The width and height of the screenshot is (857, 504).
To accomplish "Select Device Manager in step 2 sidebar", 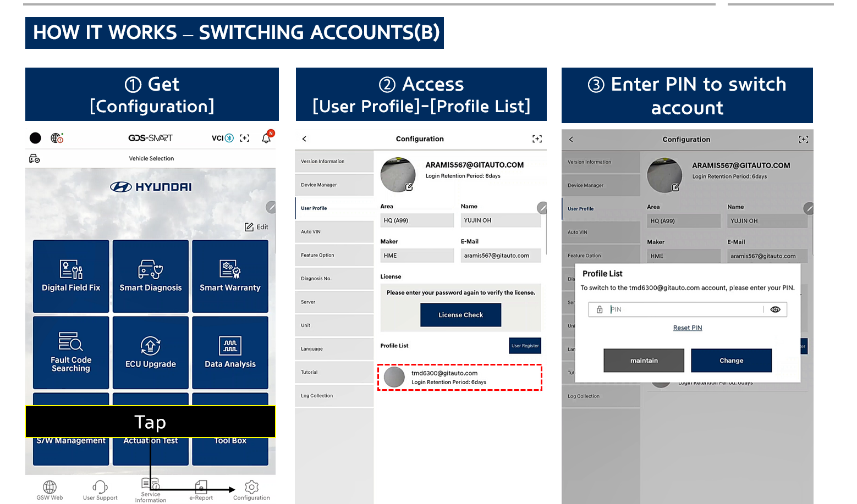I will 334,185.
